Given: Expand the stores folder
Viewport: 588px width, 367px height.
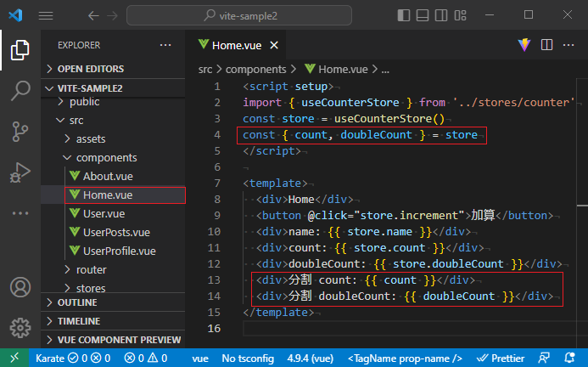Looking at the screenshot, I should 113,288.
